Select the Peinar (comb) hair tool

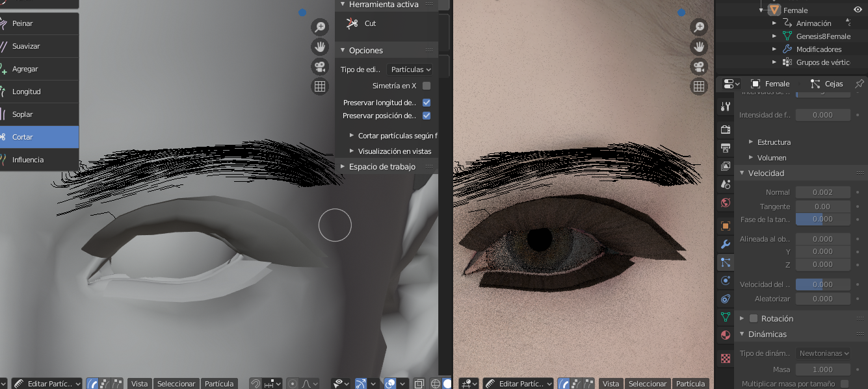click(x=39, y=23)
